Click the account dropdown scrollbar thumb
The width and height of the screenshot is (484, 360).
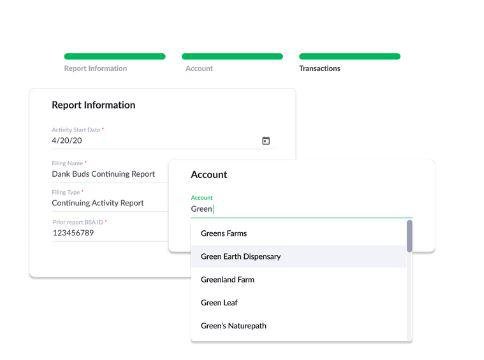click(x=409, y=236)
